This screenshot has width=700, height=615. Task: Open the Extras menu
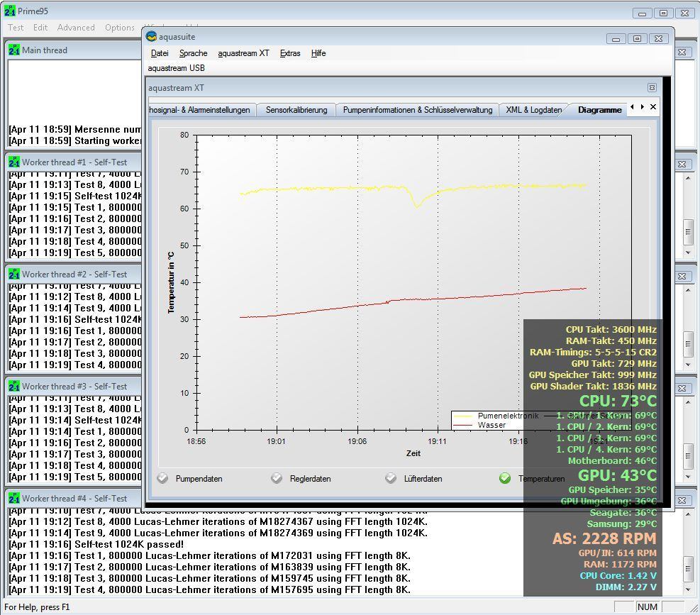290,53
